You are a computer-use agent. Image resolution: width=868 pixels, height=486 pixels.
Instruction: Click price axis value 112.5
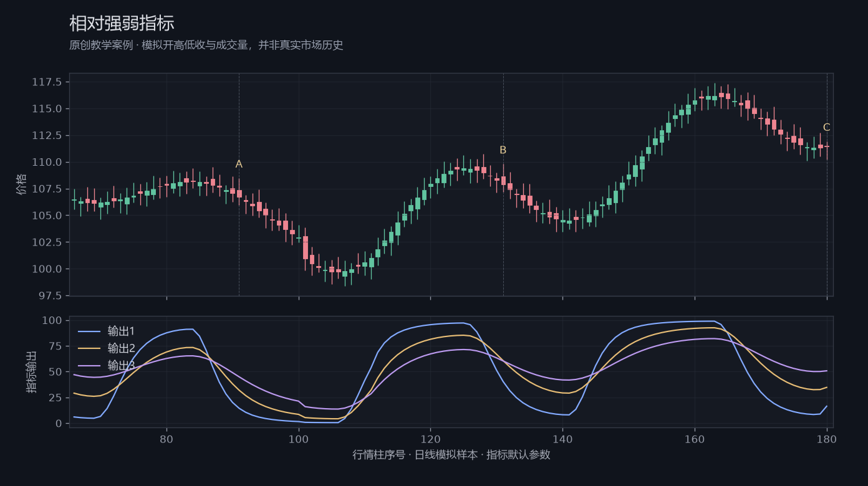(x=47, y=136)
